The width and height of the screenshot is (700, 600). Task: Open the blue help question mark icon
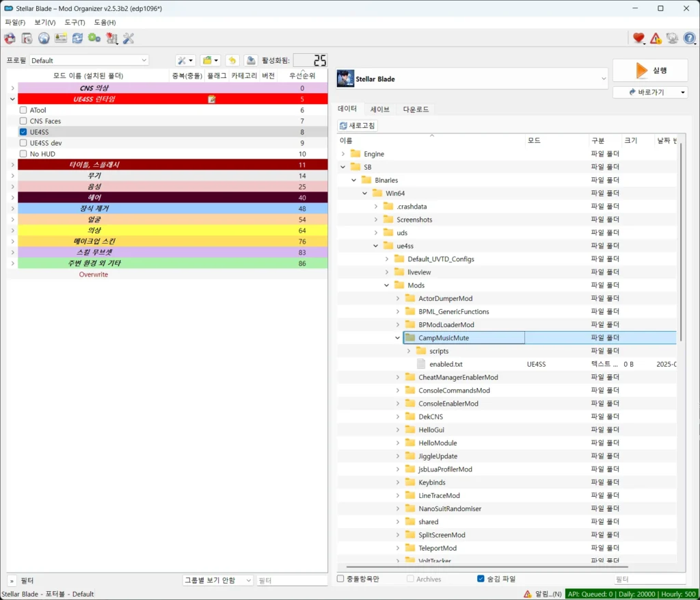point(689,38)
